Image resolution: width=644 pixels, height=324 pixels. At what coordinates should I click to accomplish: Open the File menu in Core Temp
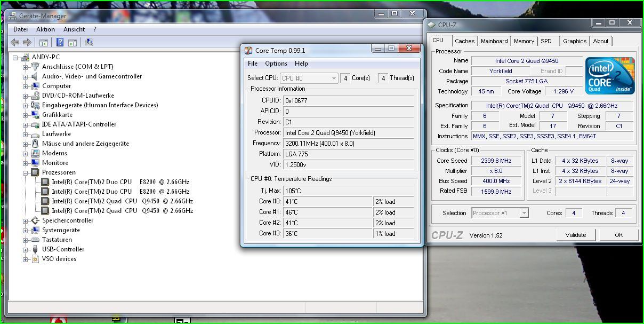(253, 64)
